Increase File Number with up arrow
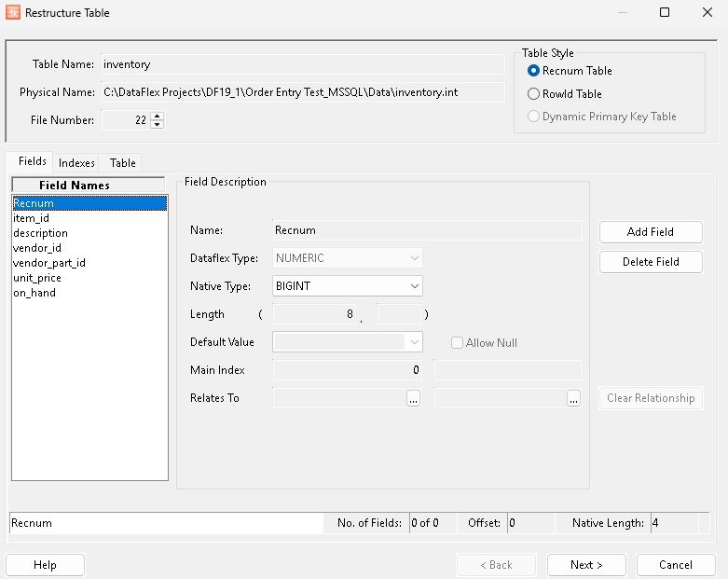Screen dimensions: 728x579 [157, 117]
